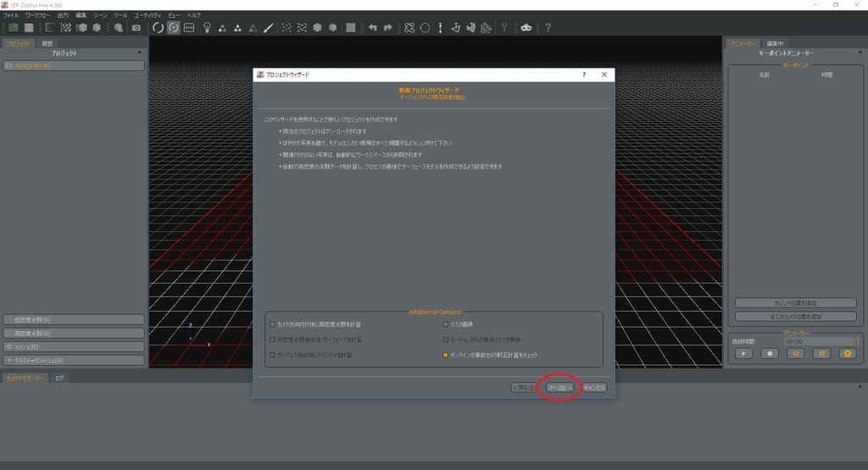Open the ビュー menu

pos(174,15)
